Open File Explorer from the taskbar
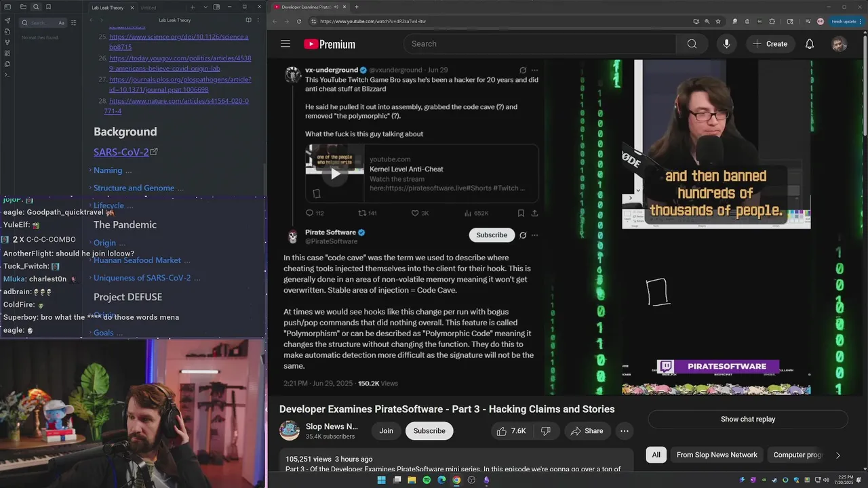Screen dimensions: 868x488 coord(412,480)
